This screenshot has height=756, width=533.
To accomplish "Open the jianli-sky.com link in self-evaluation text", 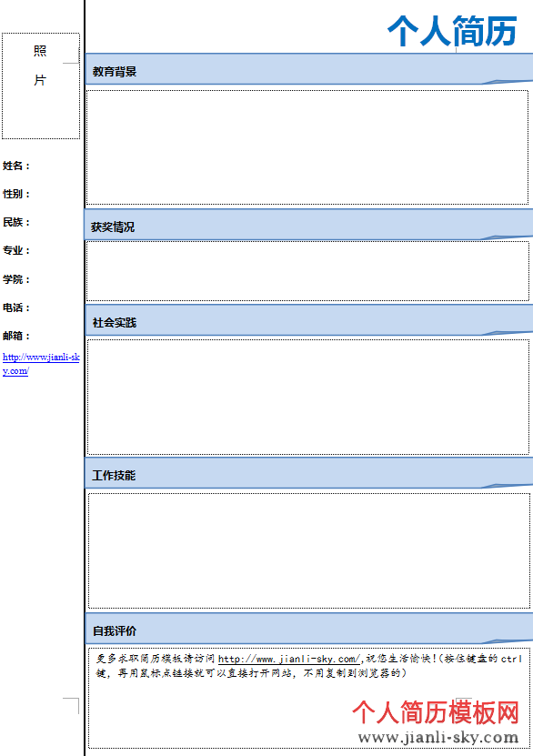I will [288, 659].
